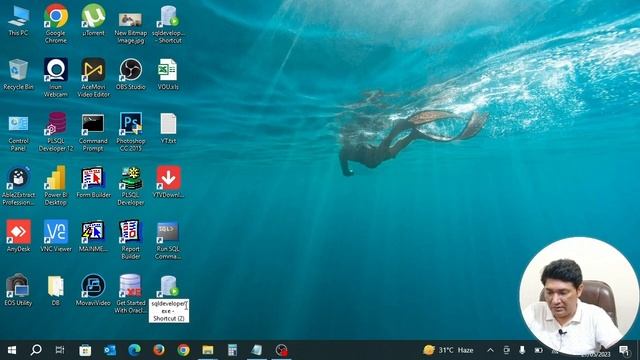Open notification center icon
The width and height of the screenshot is (640, 360).
(624, 350)
